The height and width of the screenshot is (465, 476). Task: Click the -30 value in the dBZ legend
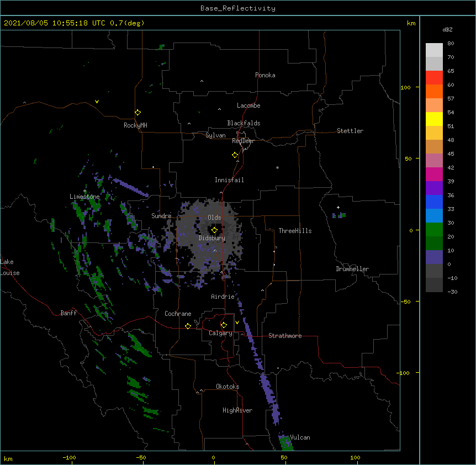click(452, 292)
